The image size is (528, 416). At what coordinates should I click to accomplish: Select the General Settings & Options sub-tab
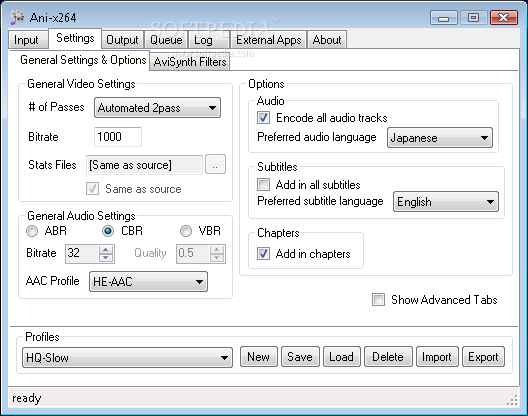click(83, 60)
